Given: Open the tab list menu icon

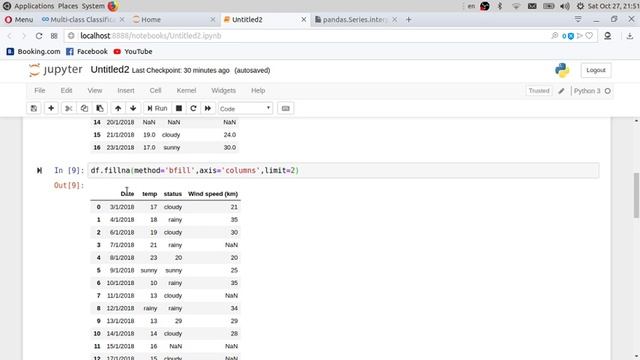Looking at the screenshot, I should click(578, 19).
